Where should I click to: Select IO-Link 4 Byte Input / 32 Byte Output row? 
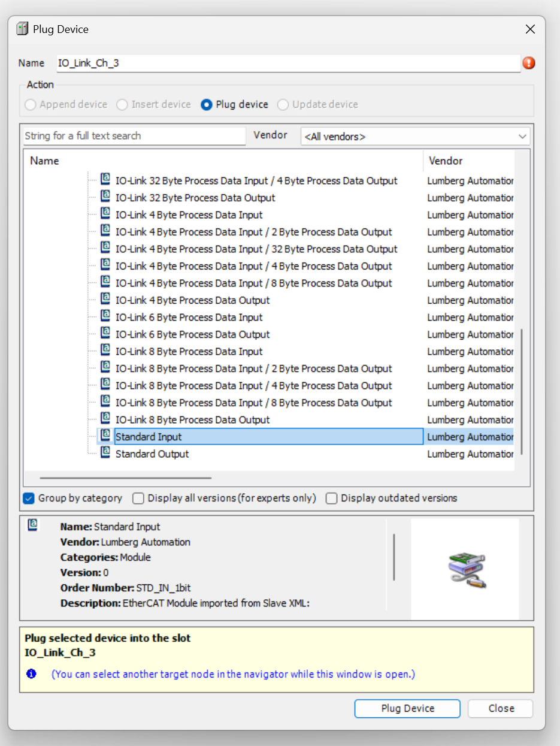point(256,249)
